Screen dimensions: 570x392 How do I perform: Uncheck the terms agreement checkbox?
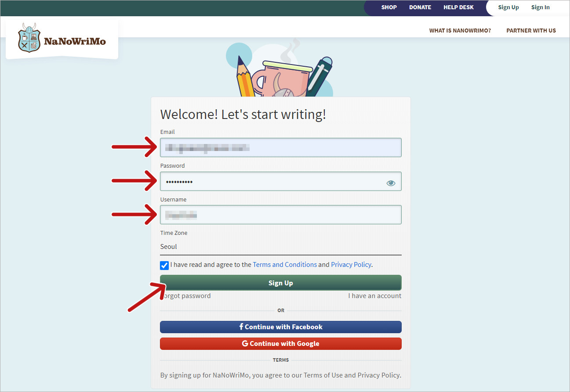[x=164, y=266]
